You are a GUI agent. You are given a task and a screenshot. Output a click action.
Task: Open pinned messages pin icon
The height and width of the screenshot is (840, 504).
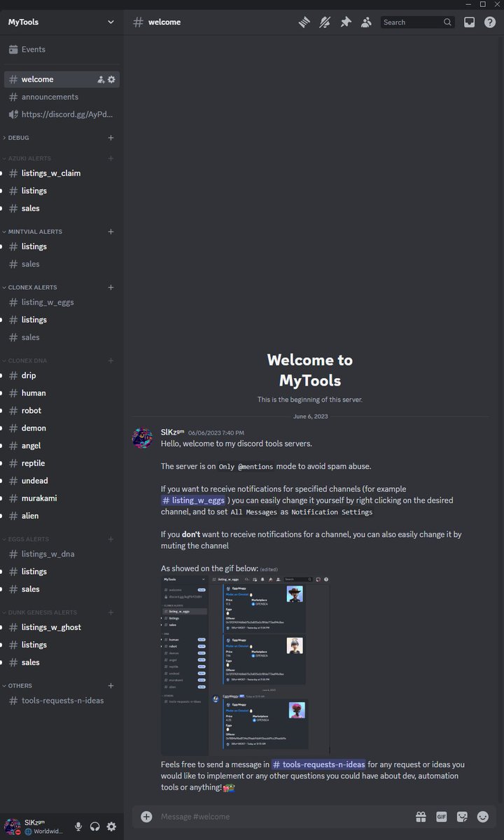345,22
